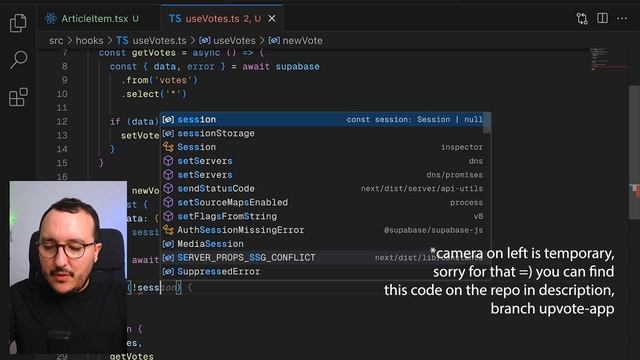Viewport: 640px width, 360px height.
Task: Open More Actions ellipsis menu
Action: pos(622,18)
